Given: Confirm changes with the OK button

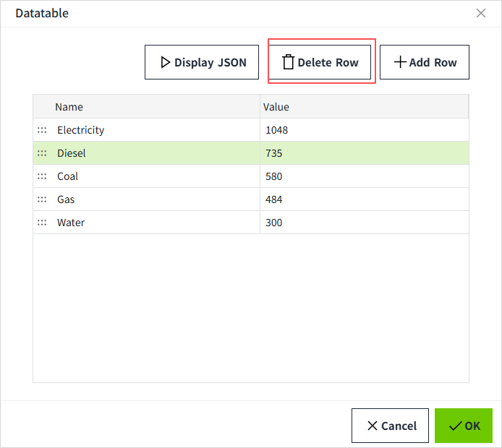Looking at the screenshot, I should click(x=464, y=426).
